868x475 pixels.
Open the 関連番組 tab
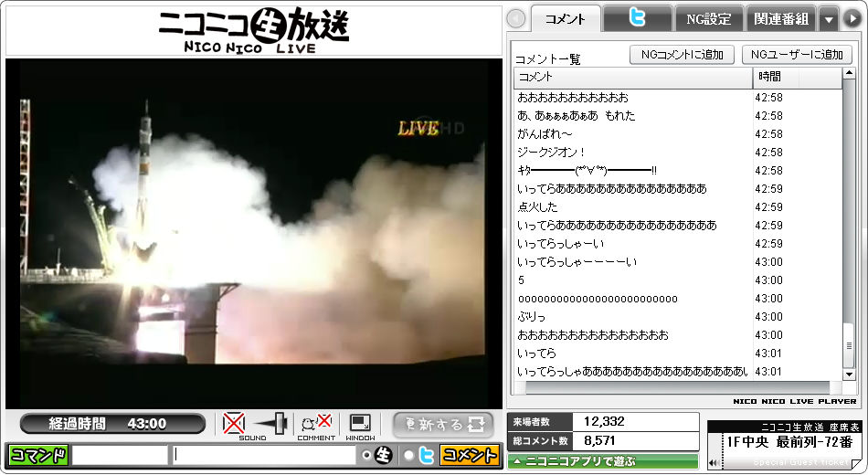click(x=781, y=19)
